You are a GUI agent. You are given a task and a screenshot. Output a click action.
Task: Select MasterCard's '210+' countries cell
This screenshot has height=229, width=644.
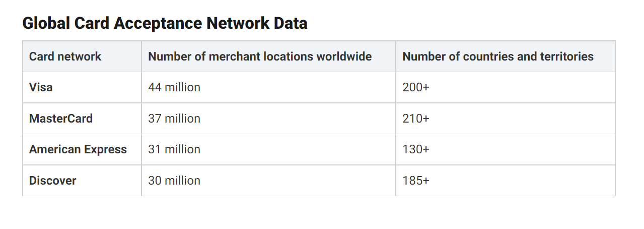pyautogui.click(x=416, y=119)
